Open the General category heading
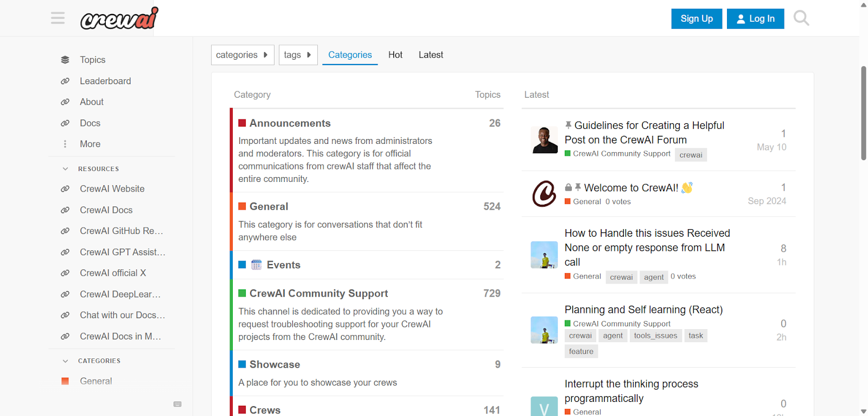The height and width of the screenshot is (416, 868). click(269, 206)
